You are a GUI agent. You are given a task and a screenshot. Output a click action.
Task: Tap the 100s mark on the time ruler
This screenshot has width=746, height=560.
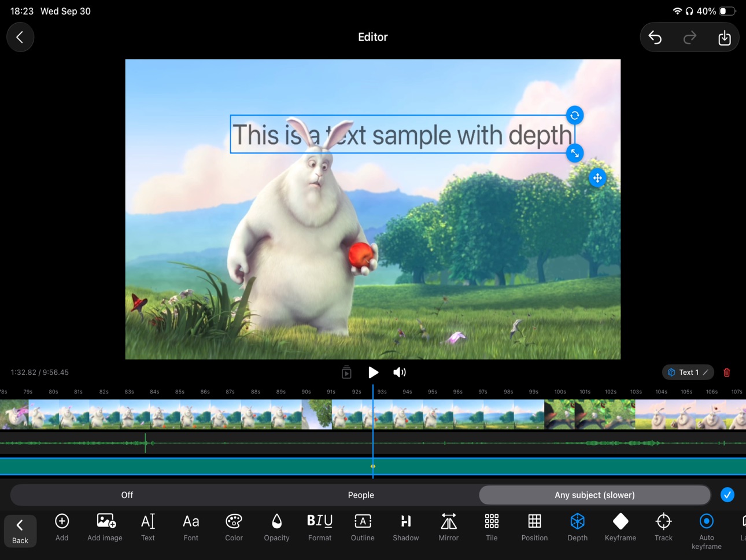pos(560,392)
